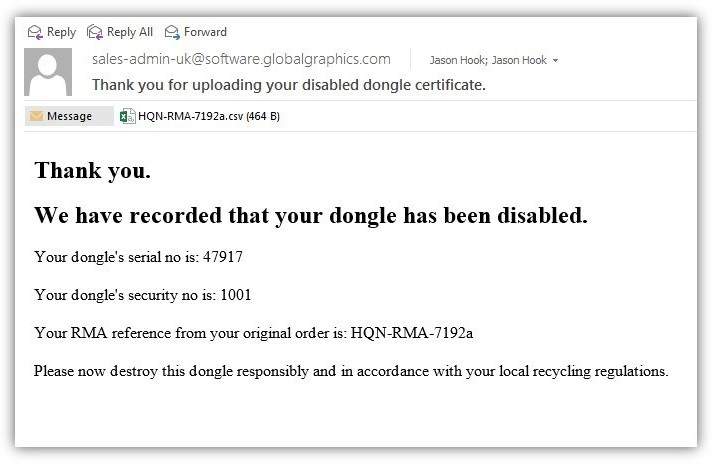Click the Forward arrow icon

(172, 32)
